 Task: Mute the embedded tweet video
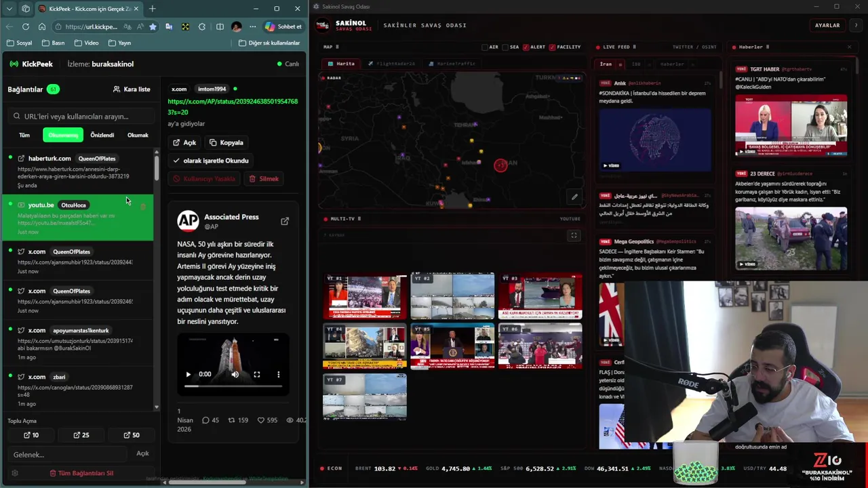click(x=235, y=374)
